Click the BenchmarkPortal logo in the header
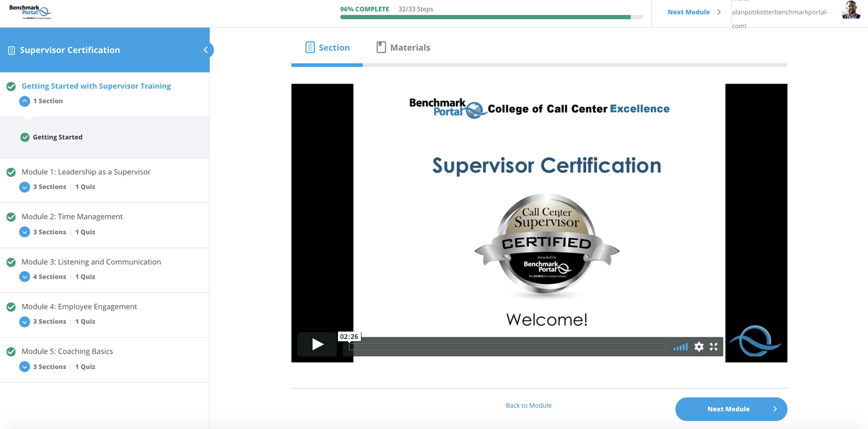 pyautogui.click(x=30, y=12)
